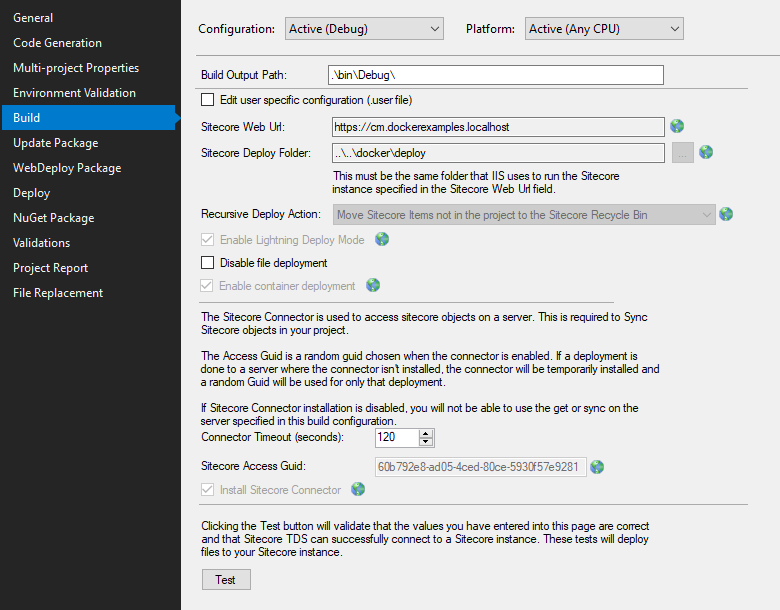Click globe icon beside Install Sitecore Connector
The width and height of the screenshot is (780, 610).
(x=358, y=489)
